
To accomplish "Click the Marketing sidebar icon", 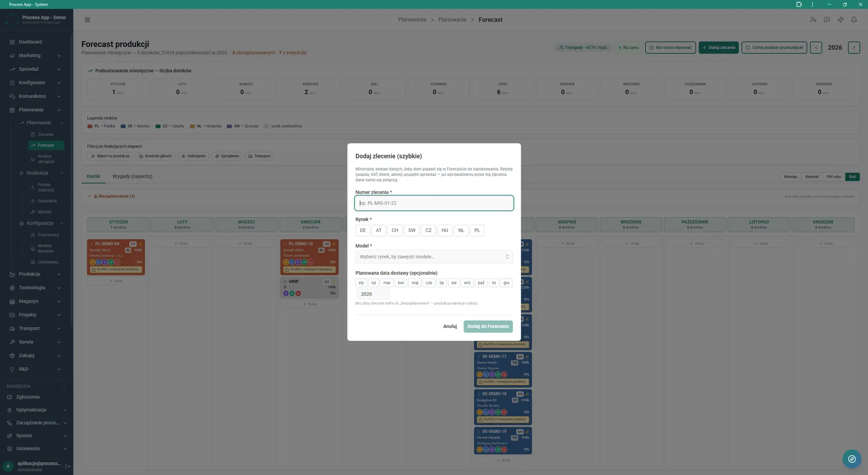I will [12, 55].
